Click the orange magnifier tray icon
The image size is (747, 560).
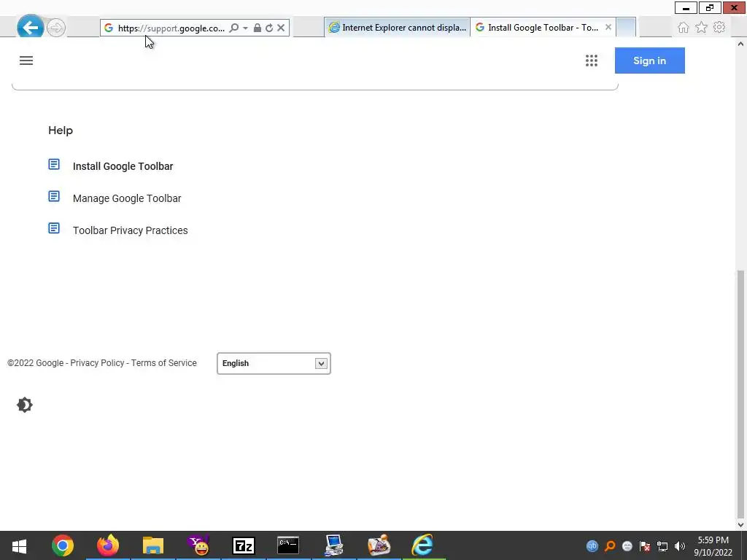click(x=610, y=546)
